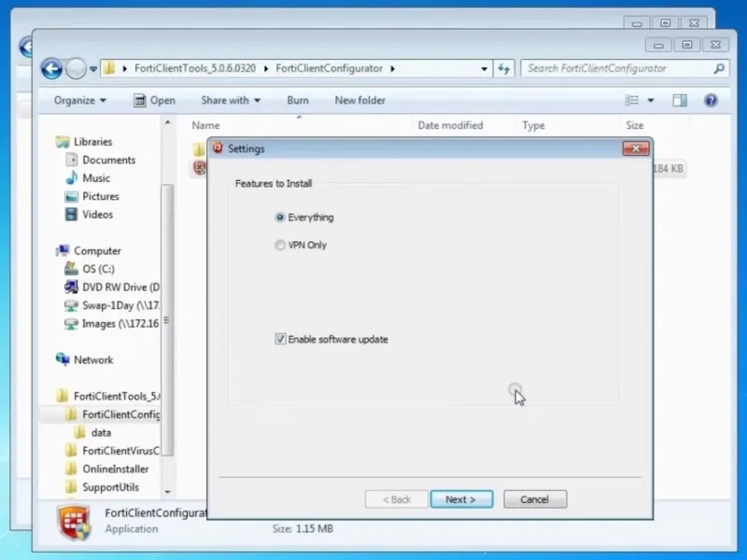Click the Network icon

[x=63, y=359]
